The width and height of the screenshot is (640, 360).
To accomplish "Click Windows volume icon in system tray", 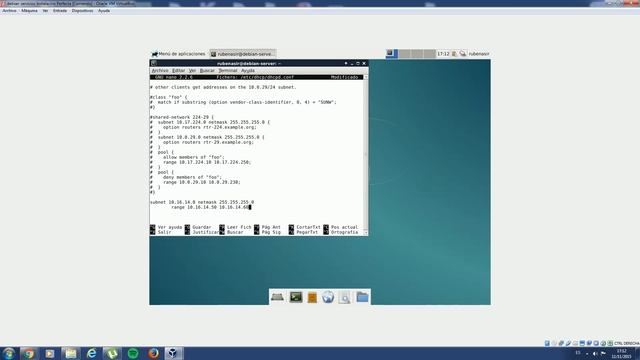I will tap(595, 353).
